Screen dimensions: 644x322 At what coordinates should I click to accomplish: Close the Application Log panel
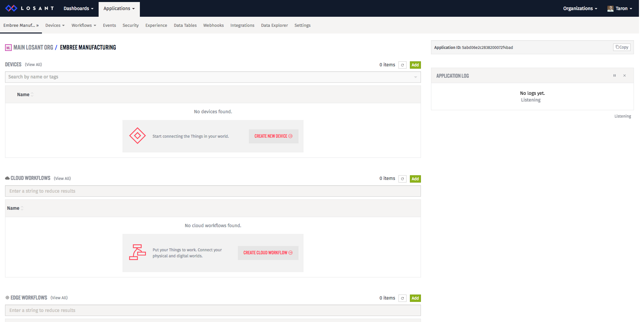625,76
